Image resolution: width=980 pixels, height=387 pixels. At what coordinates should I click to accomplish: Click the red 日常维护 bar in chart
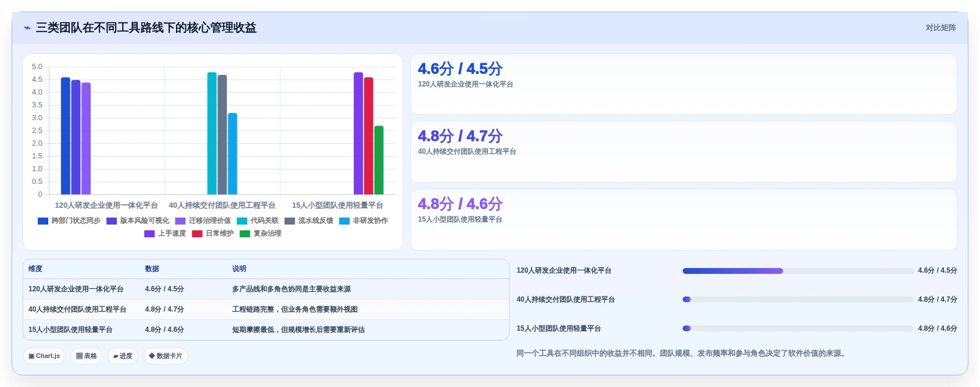pos(369,136)
